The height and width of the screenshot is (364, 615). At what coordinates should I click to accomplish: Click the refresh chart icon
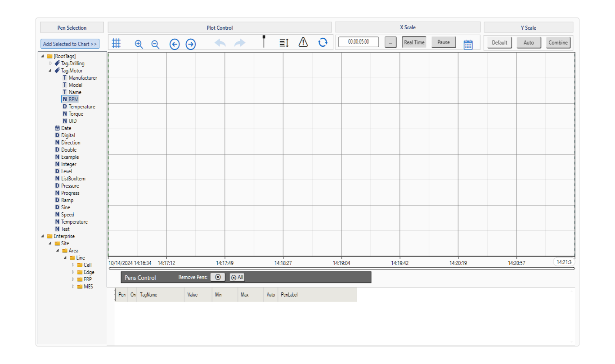coord(323,42)
